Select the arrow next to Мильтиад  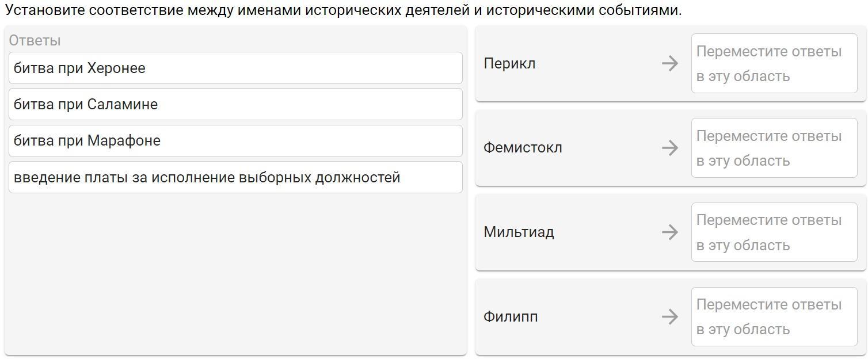coord(669,232)
